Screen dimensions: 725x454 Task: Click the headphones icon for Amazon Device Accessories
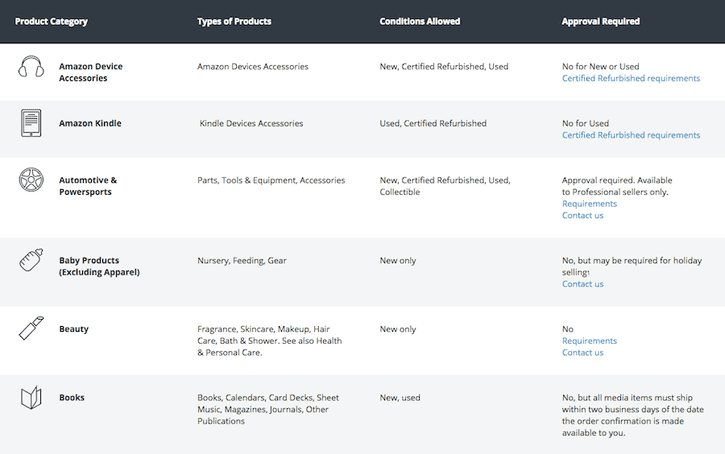32,67
